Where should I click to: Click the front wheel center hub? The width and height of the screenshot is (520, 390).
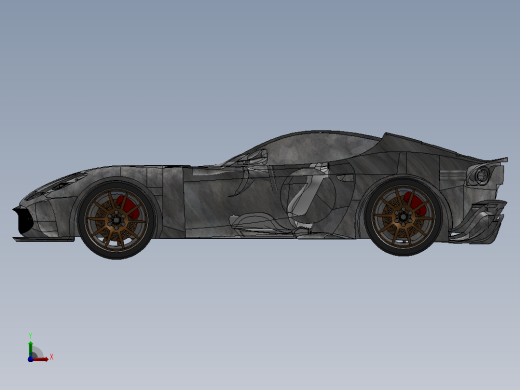[116, 220]
